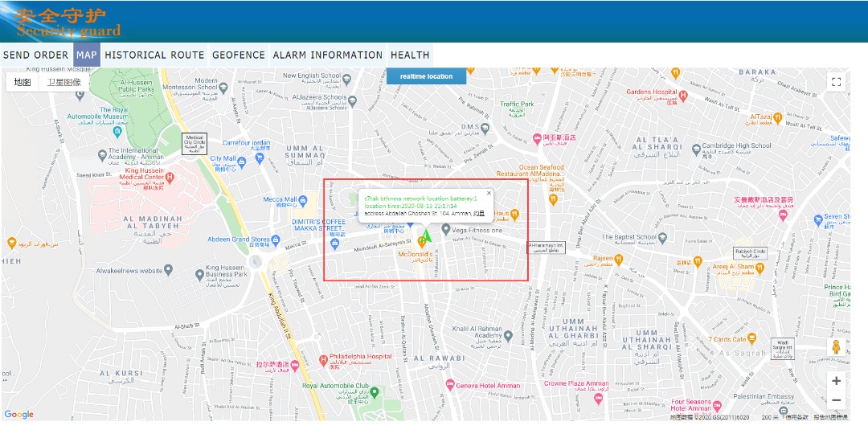Click the realtime location button

tap(426, 76)
